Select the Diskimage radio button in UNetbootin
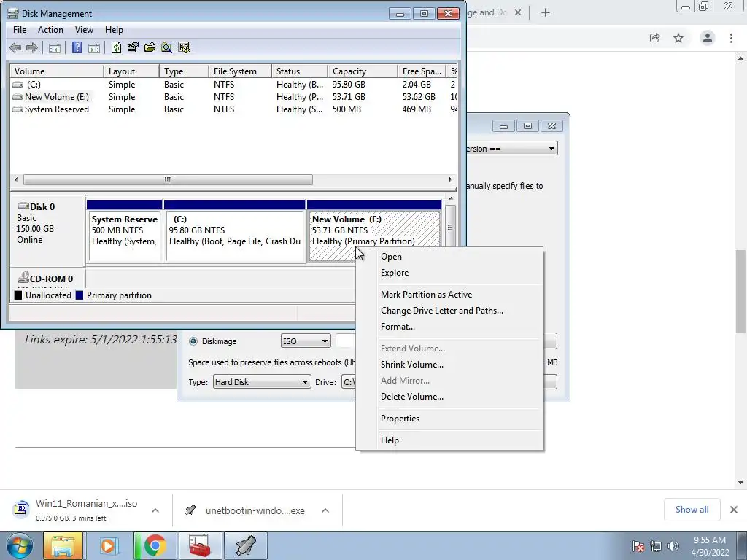 pos(193,341)
